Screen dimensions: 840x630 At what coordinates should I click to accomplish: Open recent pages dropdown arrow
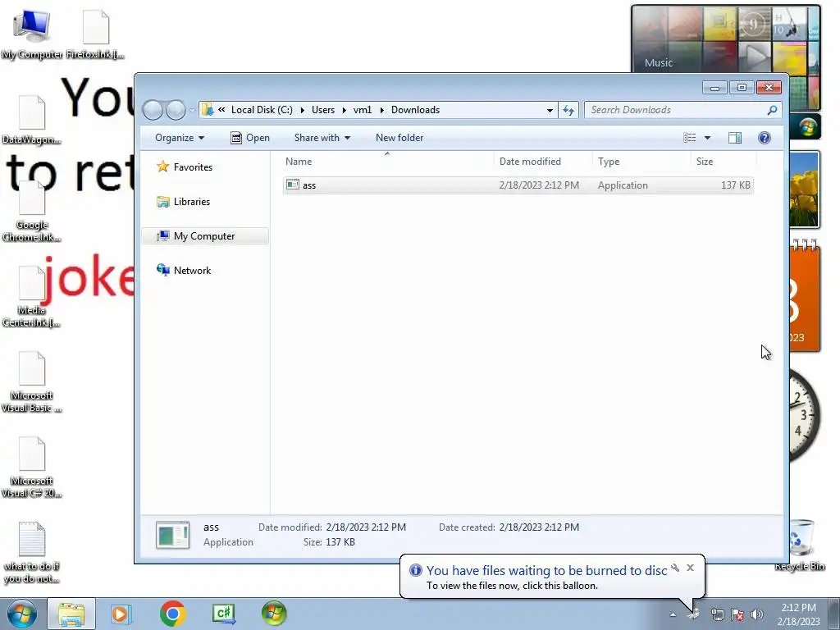point(192,111)
